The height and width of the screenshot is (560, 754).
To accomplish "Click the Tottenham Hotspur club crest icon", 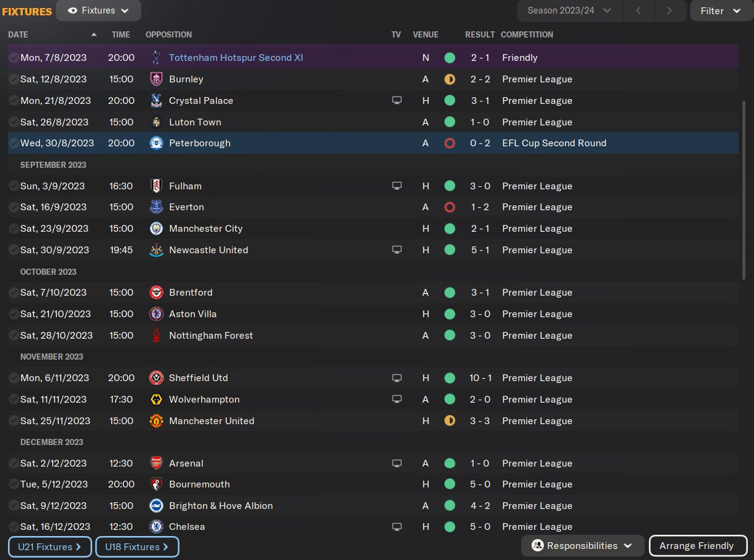I will click(156, 58).
